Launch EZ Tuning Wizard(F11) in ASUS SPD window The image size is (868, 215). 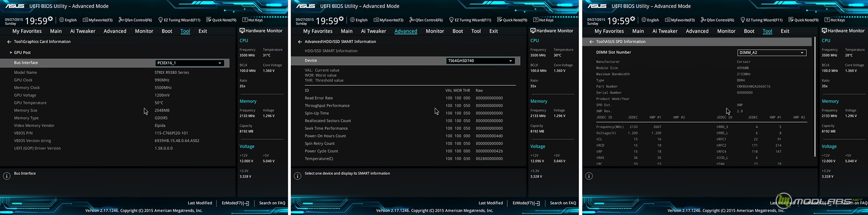point(761,20)
